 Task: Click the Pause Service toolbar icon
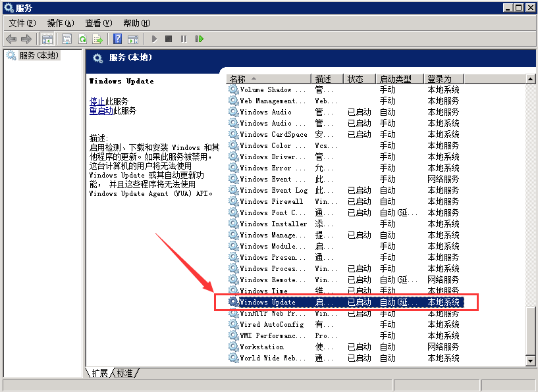tap(184, 39)
